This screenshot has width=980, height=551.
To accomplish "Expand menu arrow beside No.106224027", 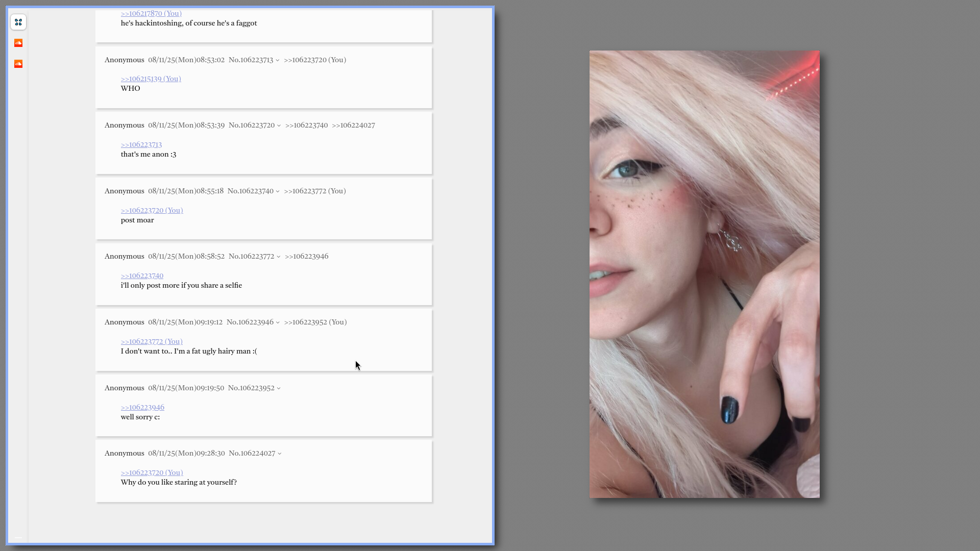I will click(x=279, y=454).
